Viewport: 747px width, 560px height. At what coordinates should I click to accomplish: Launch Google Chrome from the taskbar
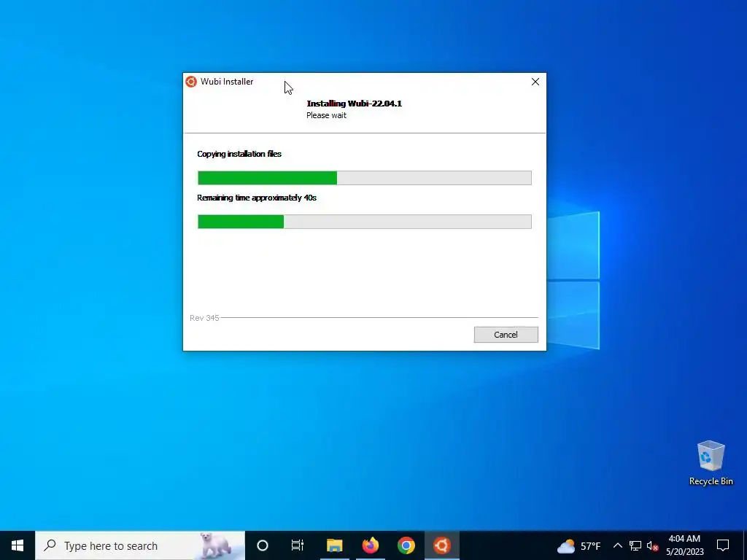pos(406,545)
